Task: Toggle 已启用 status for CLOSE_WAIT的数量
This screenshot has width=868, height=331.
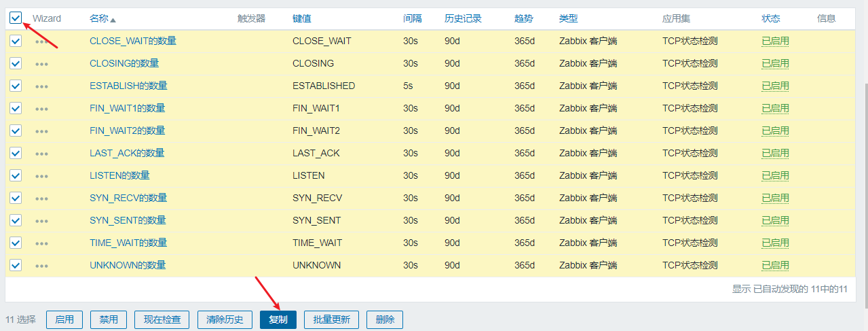Action: [x=775, y=41]
